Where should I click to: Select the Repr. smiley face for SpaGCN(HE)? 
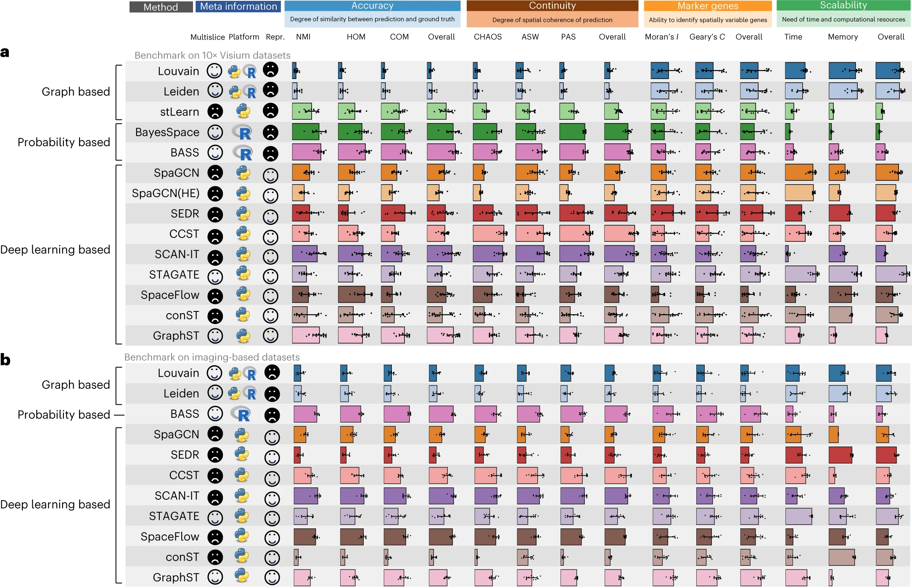coord(270,195)
